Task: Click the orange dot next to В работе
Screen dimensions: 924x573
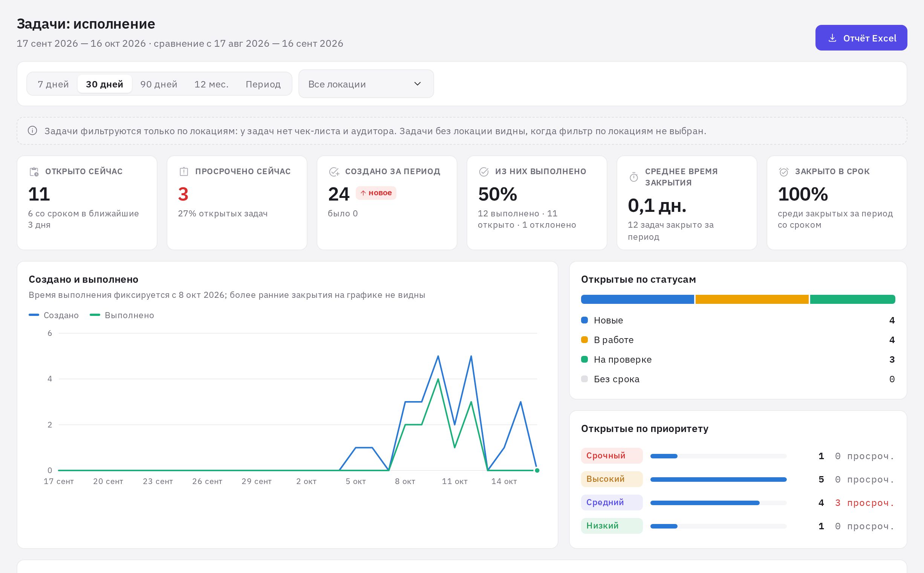Action: coord(584,340)
